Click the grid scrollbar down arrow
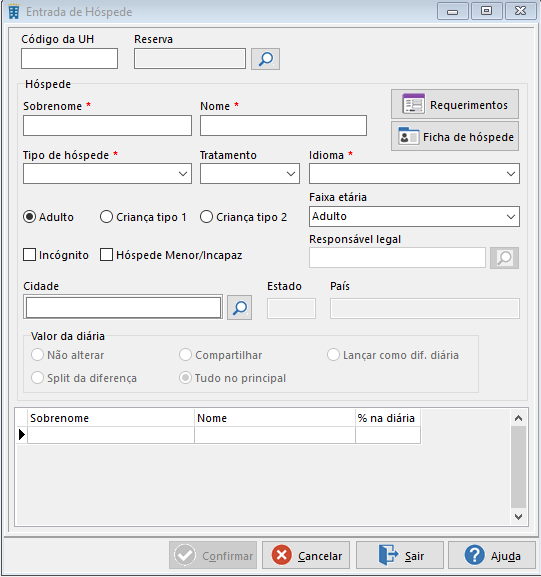Viewport: 541px width, 577px height. (x=519, y=517)
